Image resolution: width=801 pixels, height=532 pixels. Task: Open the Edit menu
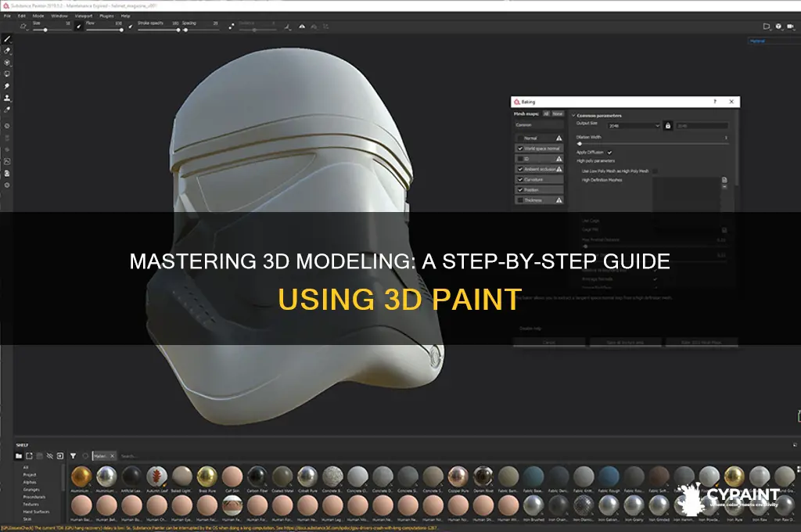point(21,16)
